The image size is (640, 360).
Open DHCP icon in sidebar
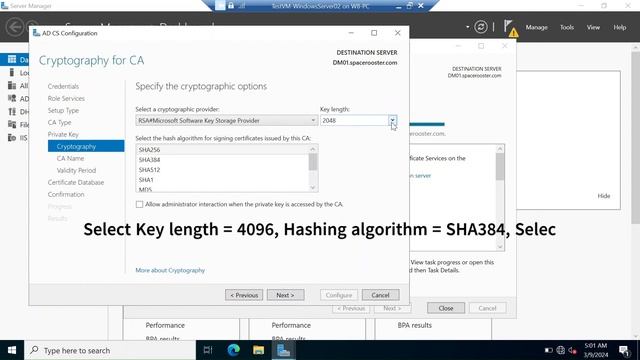[12, 111]
